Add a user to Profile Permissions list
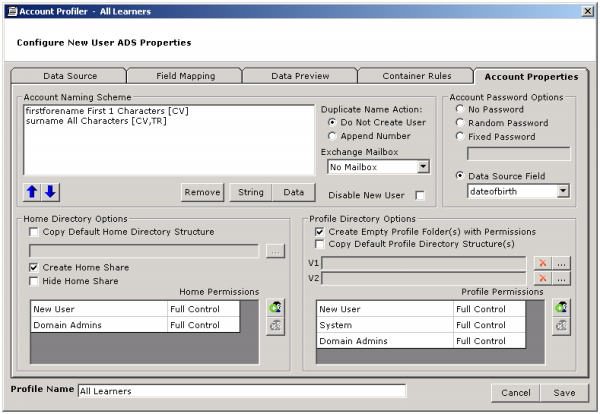 [x=561, y=308]
